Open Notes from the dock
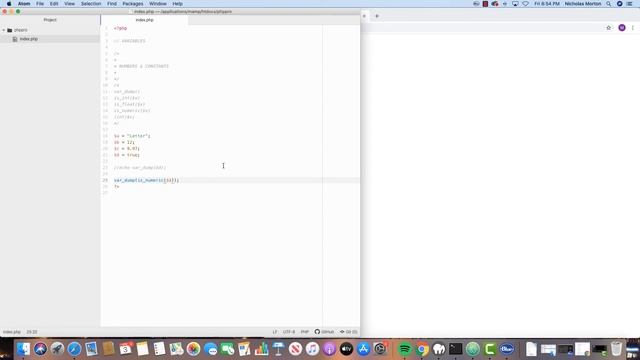Image resolution: width=640 pixels, height=360 pixels. (142, 349)
